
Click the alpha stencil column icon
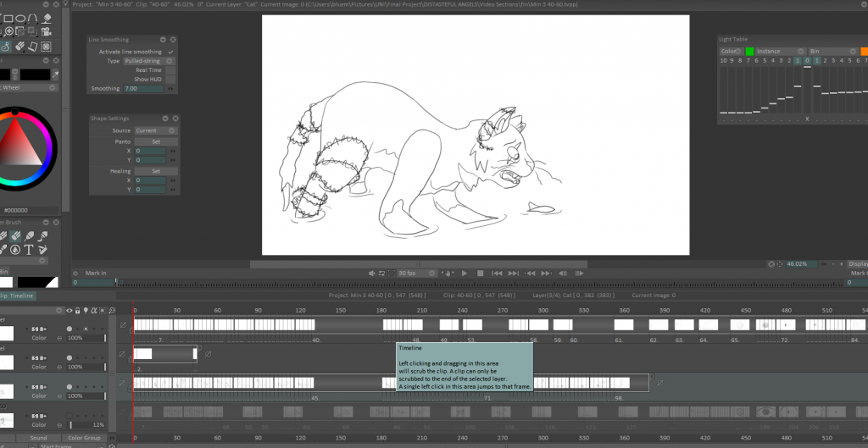94,311
